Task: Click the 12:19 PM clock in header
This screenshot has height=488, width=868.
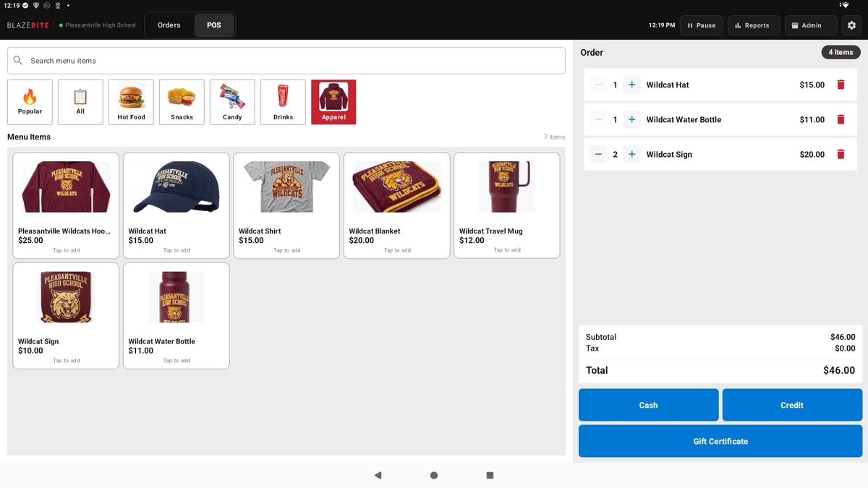Action: pos(662,25)
